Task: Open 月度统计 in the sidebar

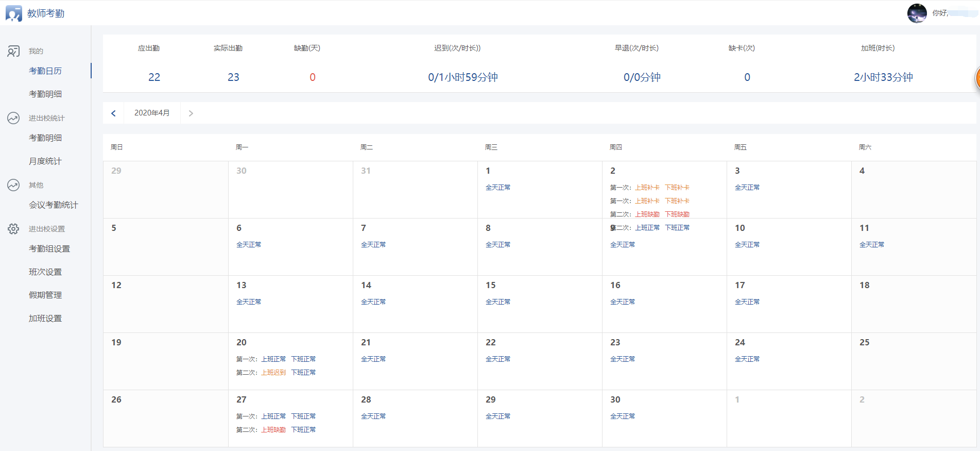Action: click(45, 161)
